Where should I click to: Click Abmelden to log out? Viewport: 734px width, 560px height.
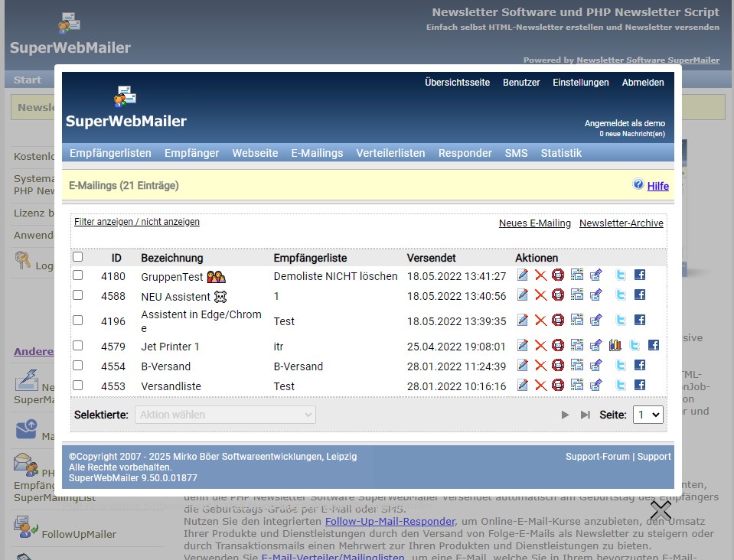(643, 83)
